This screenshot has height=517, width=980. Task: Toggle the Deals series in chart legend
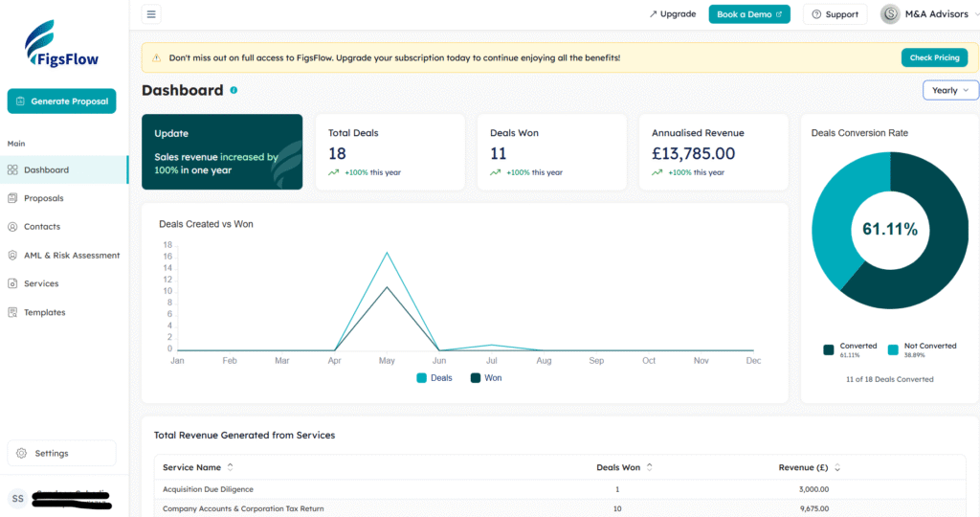coord(434,378)
